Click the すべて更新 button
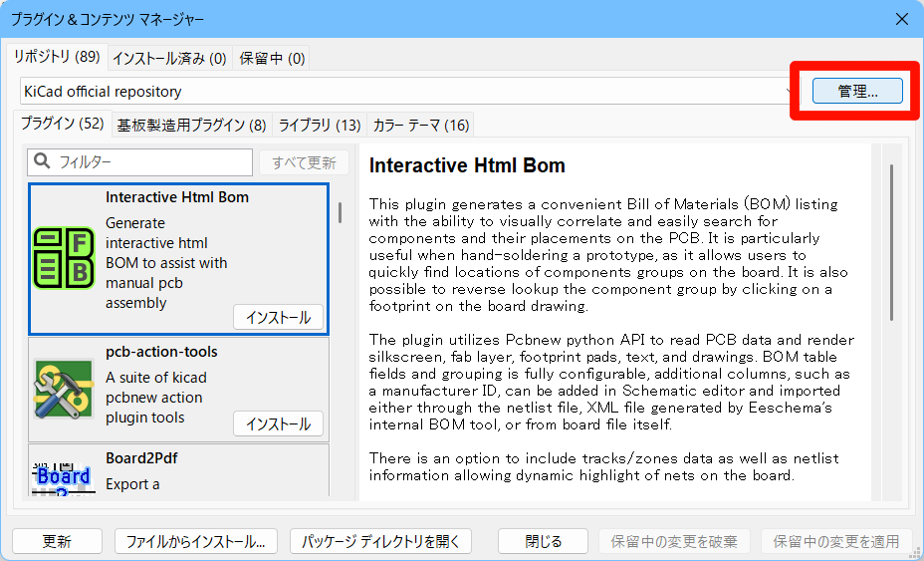 coord(304,162)
